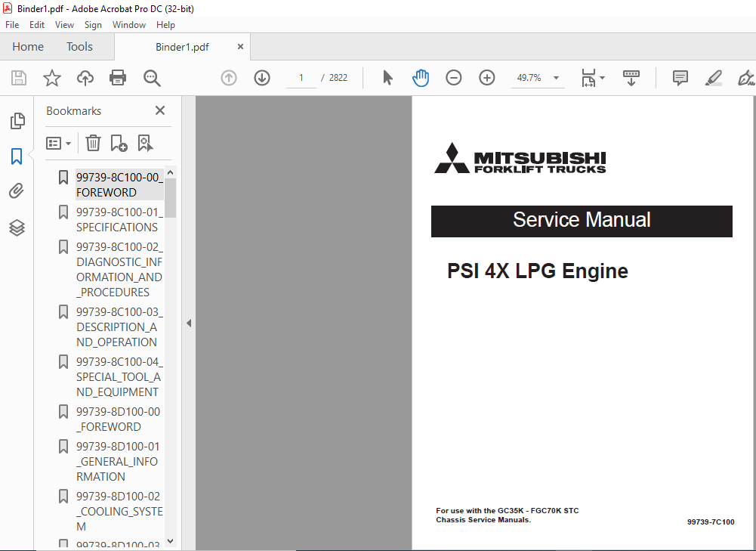Click document number 99739-7C100 text
Screen dimensions: 756x551
pos(711,522)
